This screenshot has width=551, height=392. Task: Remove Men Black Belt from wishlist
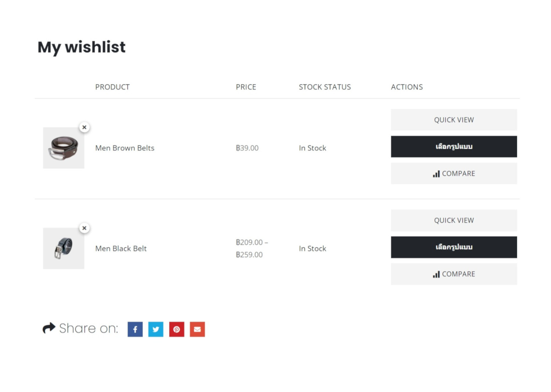(84, 228)
